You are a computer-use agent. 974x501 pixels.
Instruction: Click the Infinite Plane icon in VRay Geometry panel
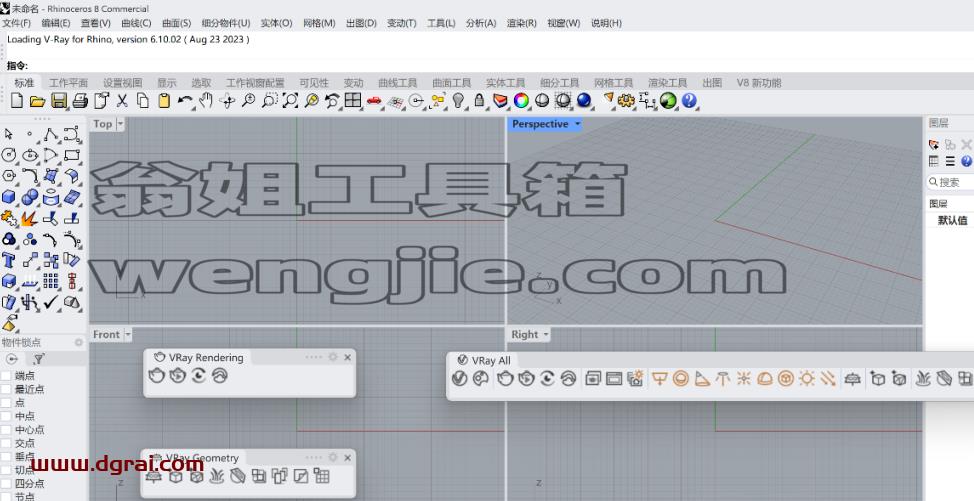pyautogui.click(x=153, y=476)
